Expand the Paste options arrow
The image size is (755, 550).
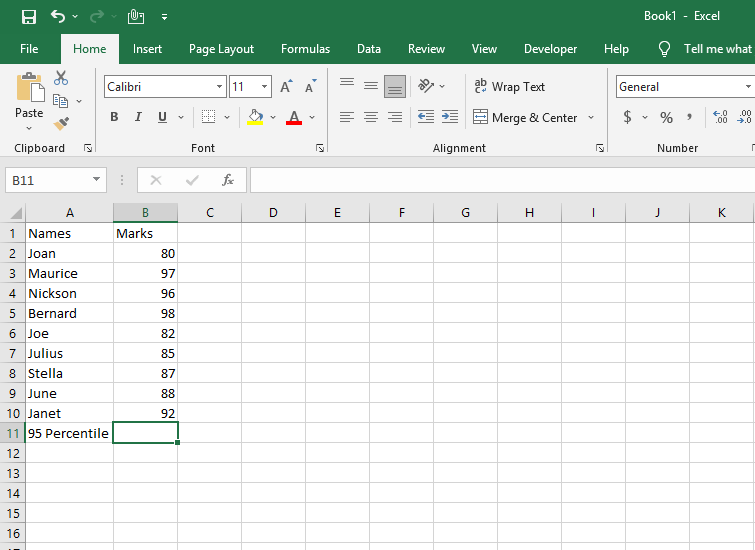pyautogui.click(x=29, y=128)
